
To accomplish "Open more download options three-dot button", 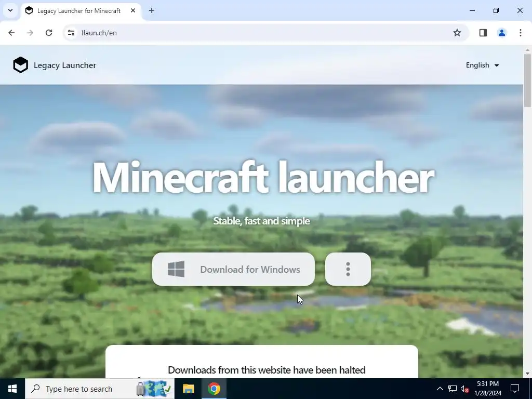I will pyautogui.click(x=348, y=269).
